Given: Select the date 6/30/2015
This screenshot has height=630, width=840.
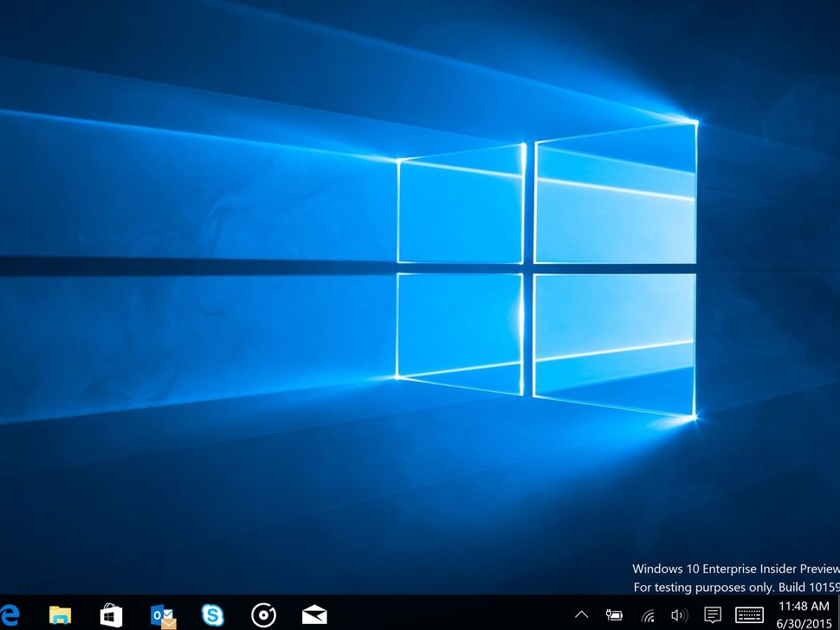Looking at the screenshot, I should point(804,622).
